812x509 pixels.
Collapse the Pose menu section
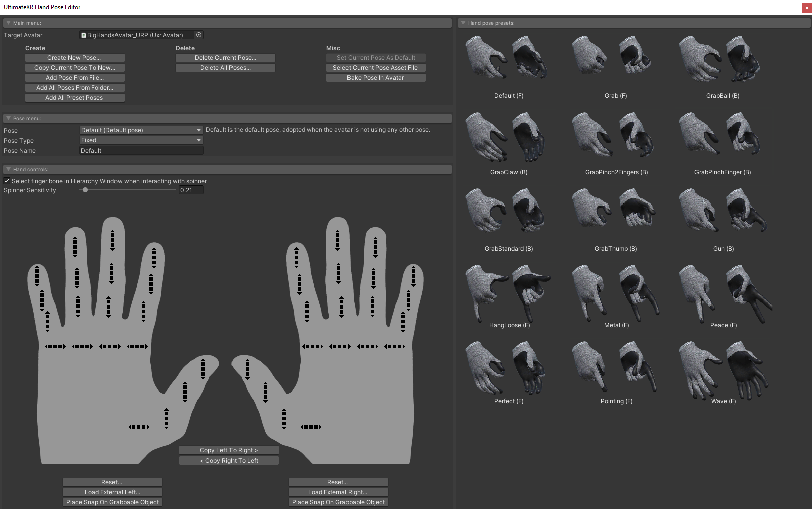click(8, 118)
